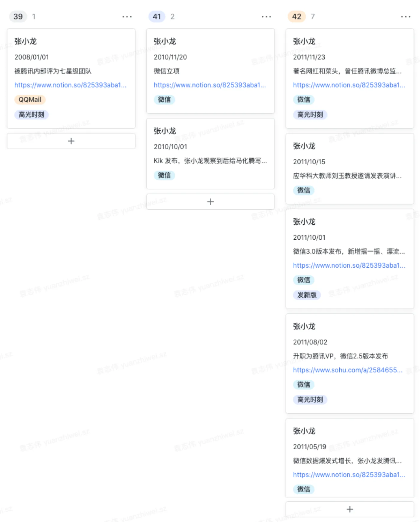This screenshot has height=522, width=420.
Task: Click the 微信 tag in the 2011/05/19 card
Action: [x=304, y=490]
